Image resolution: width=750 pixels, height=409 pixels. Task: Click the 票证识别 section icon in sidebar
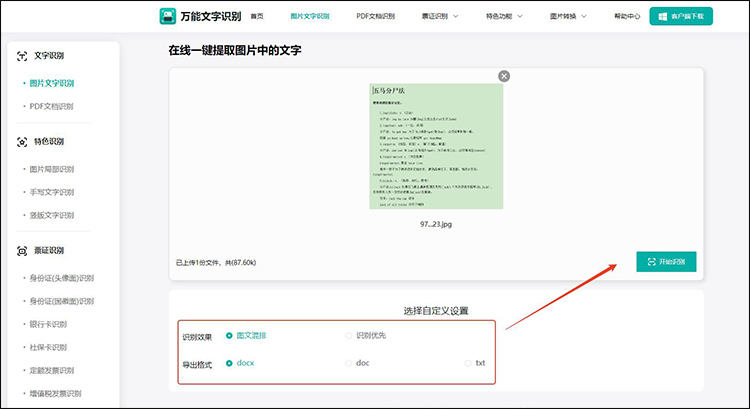click(22, 251)
